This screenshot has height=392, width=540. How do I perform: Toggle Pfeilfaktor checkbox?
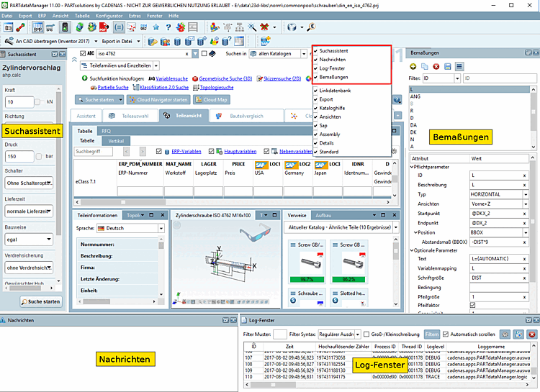click(x=472, y=305)
